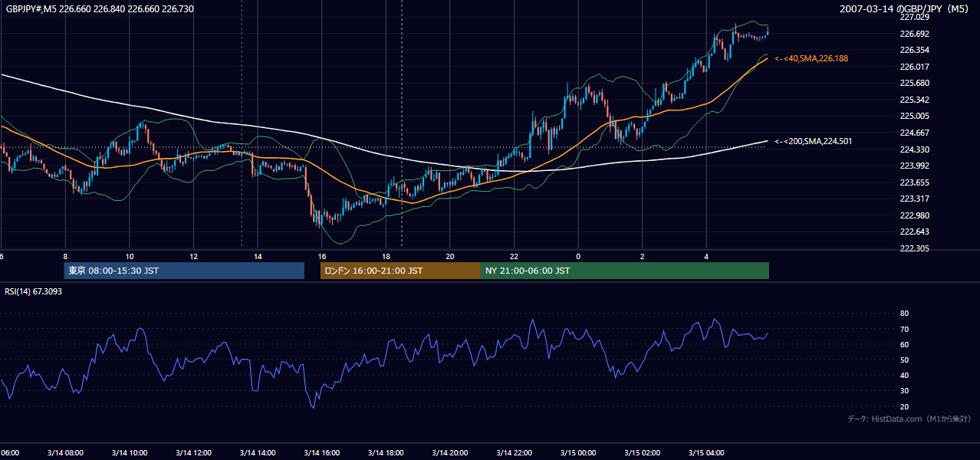Click the 226.354 price axis label
This screenshot has width=980, height=460.
(x=914, y=50)
